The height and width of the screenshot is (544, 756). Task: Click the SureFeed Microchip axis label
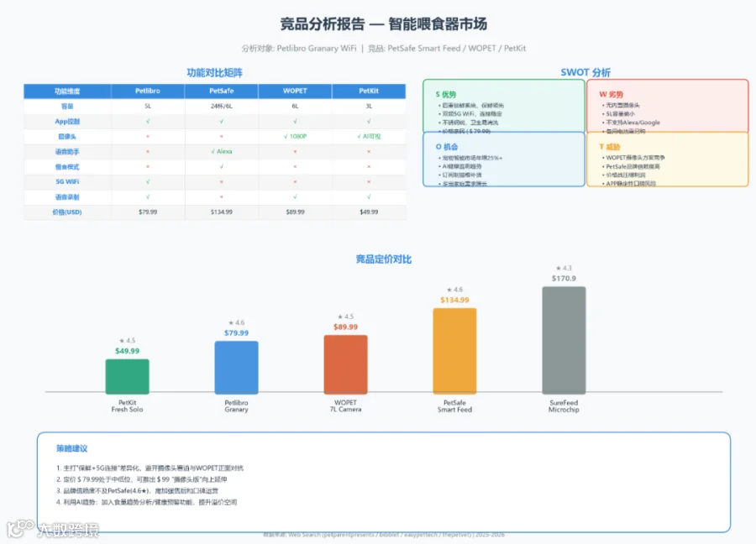coord(564,405)
